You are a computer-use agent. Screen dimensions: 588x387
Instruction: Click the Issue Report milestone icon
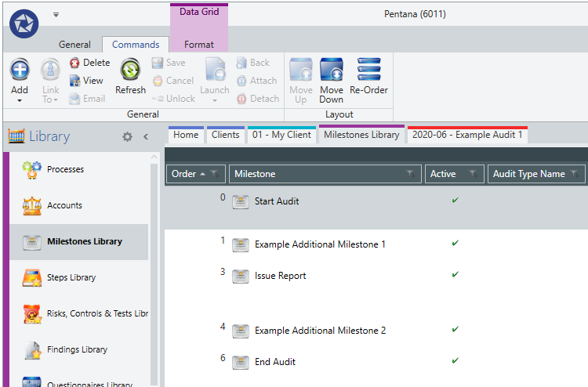(241, 277)
